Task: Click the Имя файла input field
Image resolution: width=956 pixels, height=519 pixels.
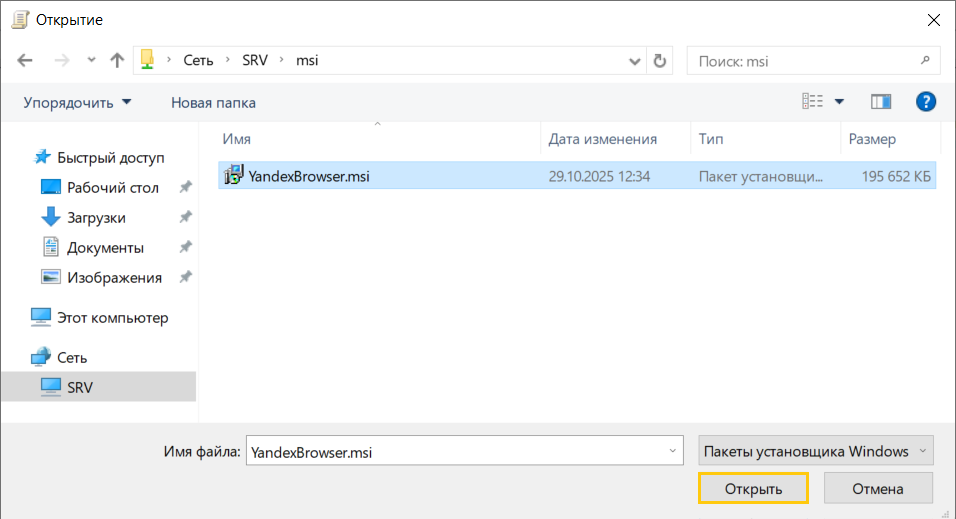Action: coord(465,451)
